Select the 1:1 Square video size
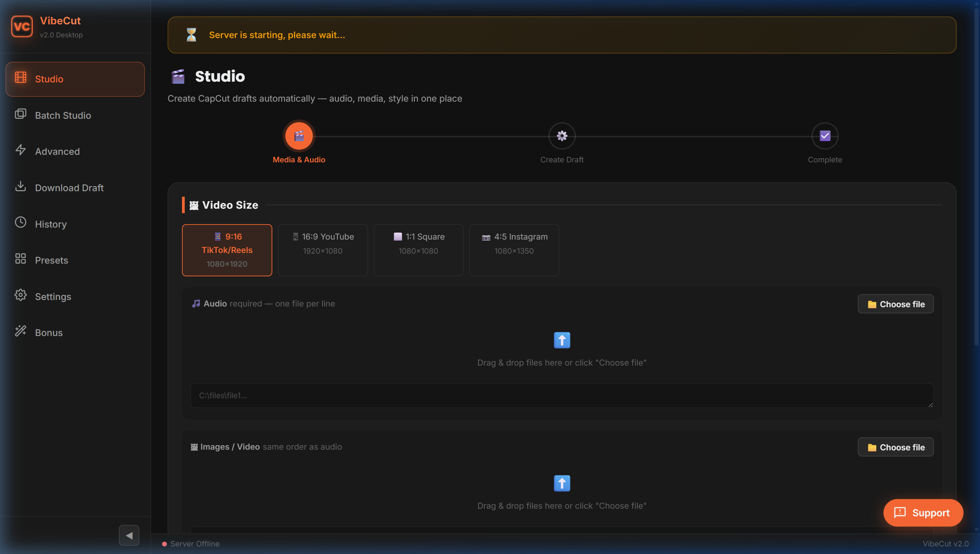Image resolution: width=980 pixels, height=554 pixels. point(418,250)
